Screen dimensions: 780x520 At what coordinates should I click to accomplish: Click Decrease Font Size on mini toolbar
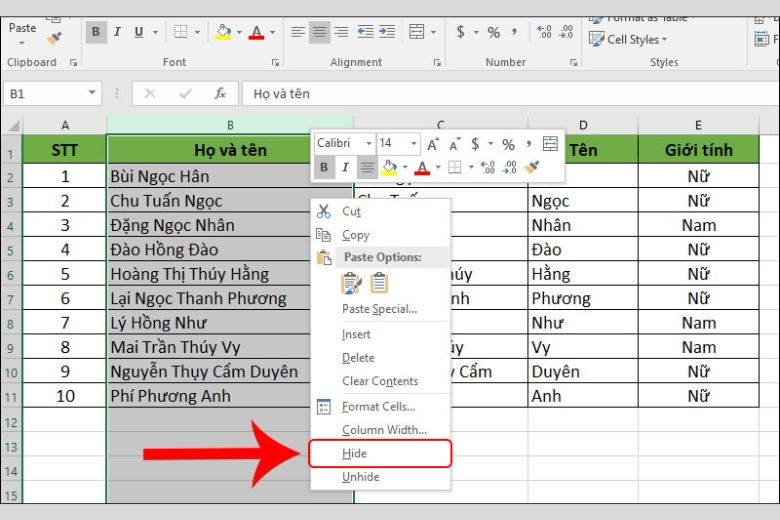click(x=454, y=144)
